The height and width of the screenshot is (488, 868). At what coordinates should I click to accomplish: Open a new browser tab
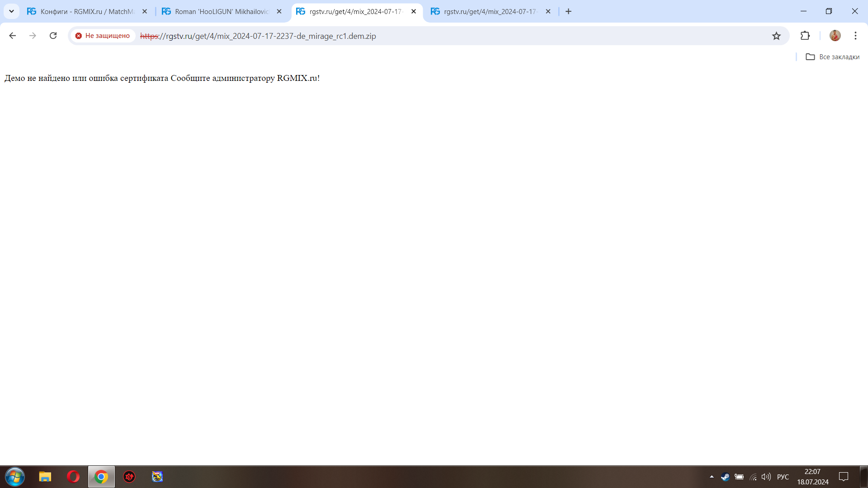click(569, 12)
